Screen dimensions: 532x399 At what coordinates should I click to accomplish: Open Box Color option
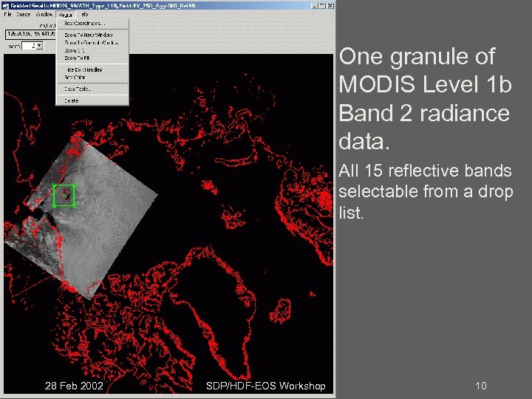[92, 78]
